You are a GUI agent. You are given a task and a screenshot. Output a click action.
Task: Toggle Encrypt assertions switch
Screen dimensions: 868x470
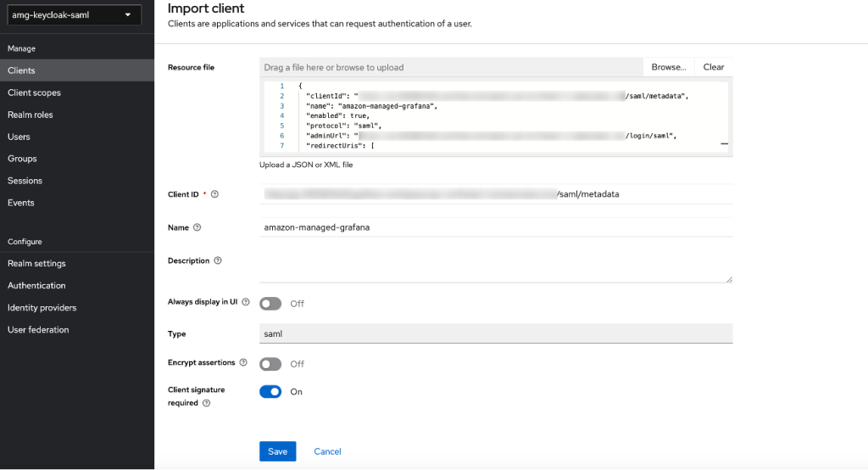(270, 364)
